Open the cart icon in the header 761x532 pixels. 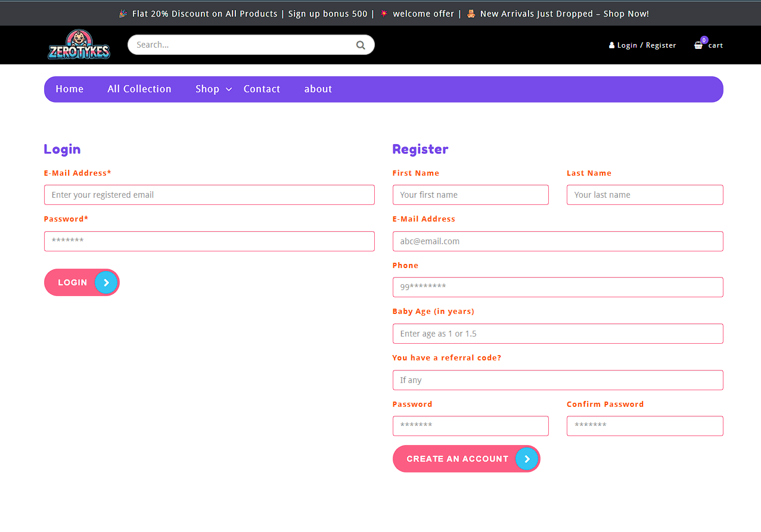pyautogui.click(x=697, y=45)
